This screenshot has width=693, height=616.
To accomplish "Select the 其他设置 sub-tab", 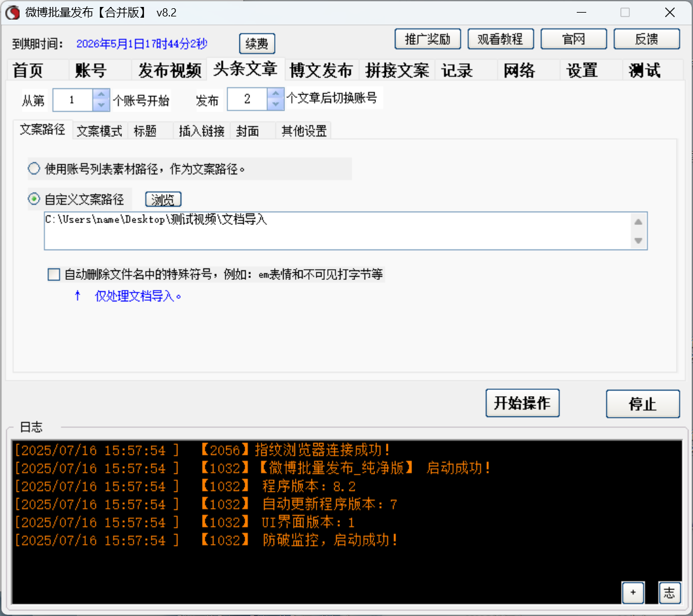I will (304, 131).
